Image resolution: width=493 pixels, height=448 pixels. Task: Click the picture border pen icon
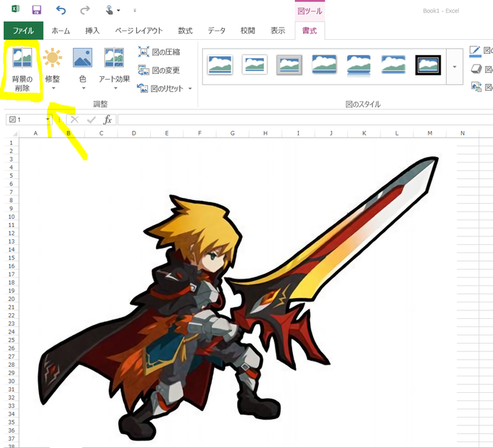pyautogui.click(x=475, y=51)
